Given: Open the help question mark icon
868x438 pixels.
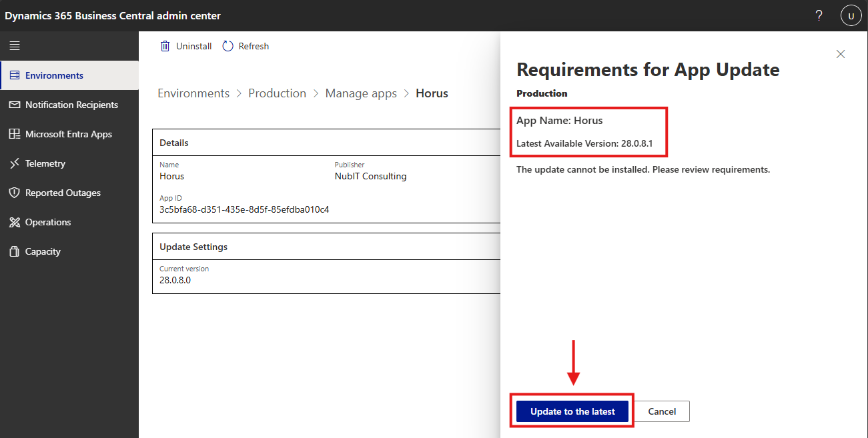Looking at the screenshot, I should [x=819, y=15].
